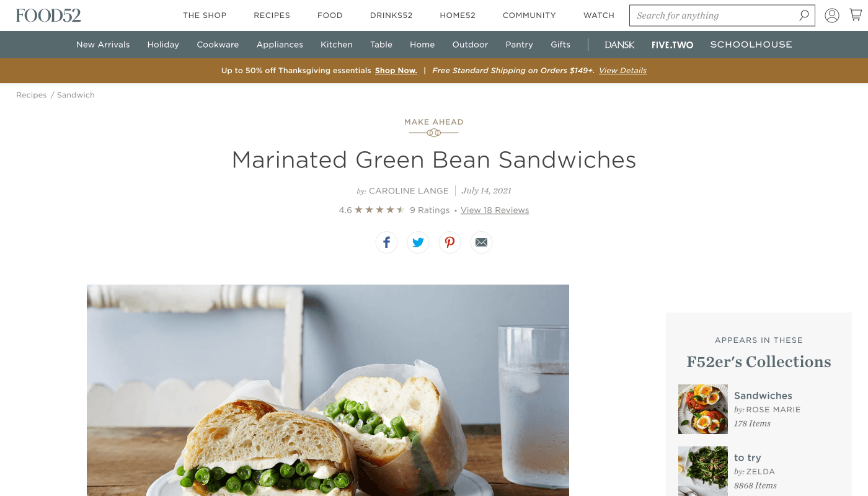Image resolution: width=868 pixels, height=496 pixels.
Task: Go to Food52 logo homepage
Action: (48, 15)
